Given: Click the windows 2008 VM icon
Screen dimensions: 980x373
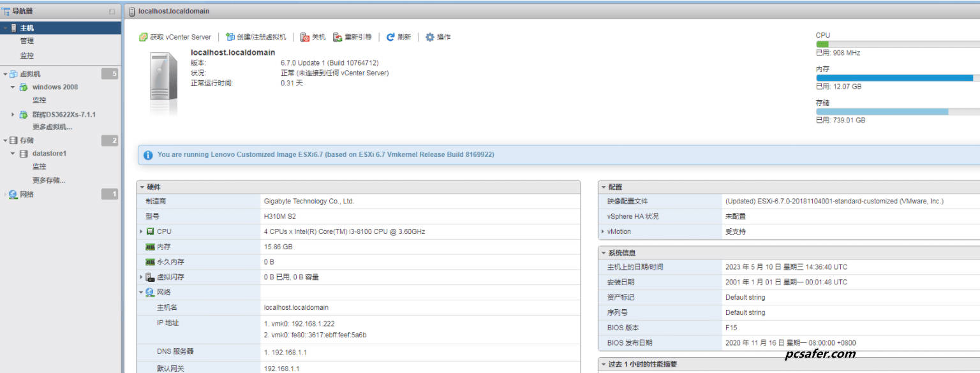Looking at the screenshot, I should (x=24, y=87).
